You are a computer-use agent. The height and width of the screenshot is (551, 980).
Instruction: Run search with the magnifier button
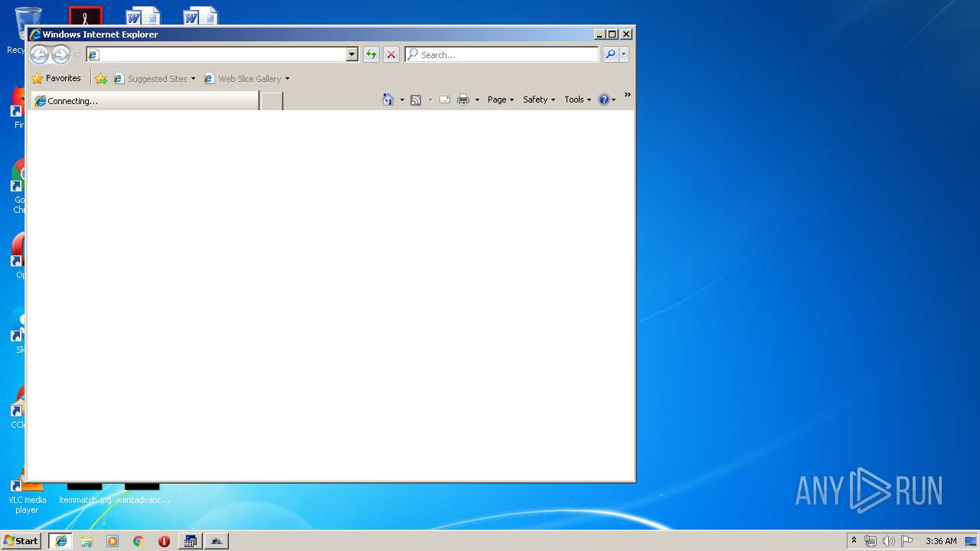(610, 54)
